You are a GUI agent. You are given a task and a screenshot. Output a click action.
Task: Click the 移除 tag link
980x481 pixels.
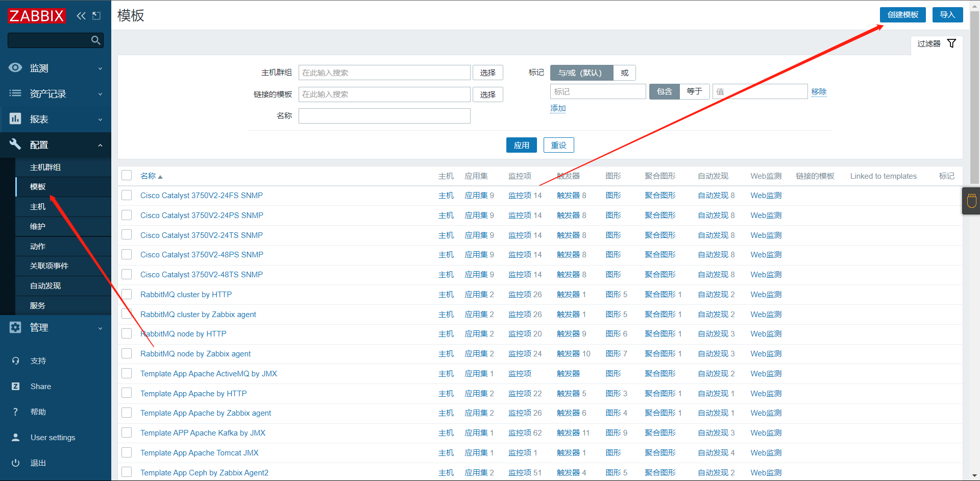[819, 92]
